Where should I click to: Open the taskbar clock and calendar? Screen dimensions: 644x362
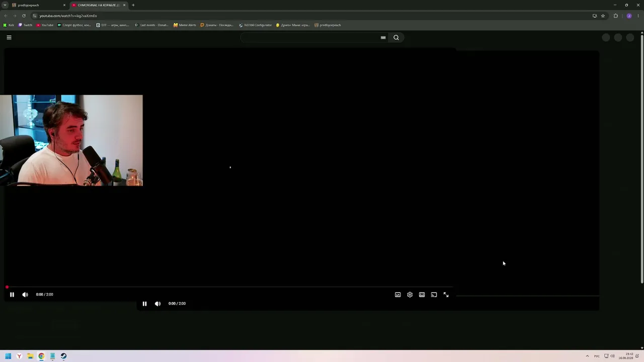click(626, 356)
